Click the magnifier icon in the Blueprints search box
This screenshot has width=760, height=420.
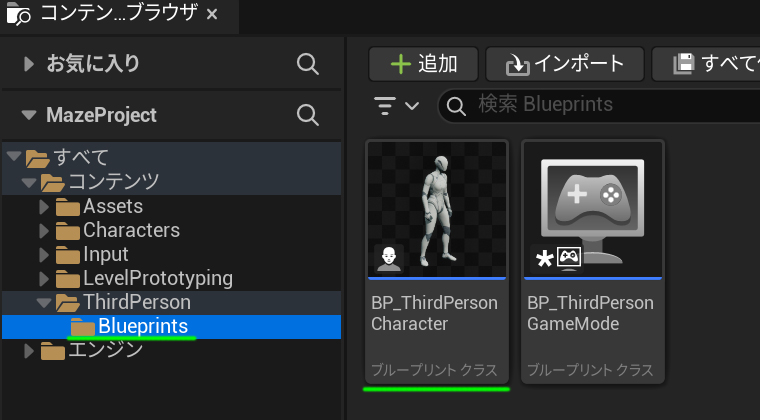point(456,106)
